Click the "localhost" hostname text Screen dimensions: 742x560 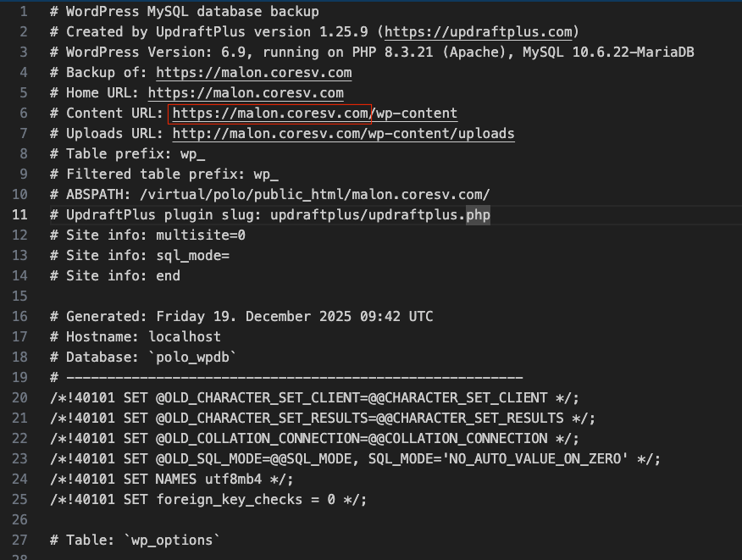point(185,336)
